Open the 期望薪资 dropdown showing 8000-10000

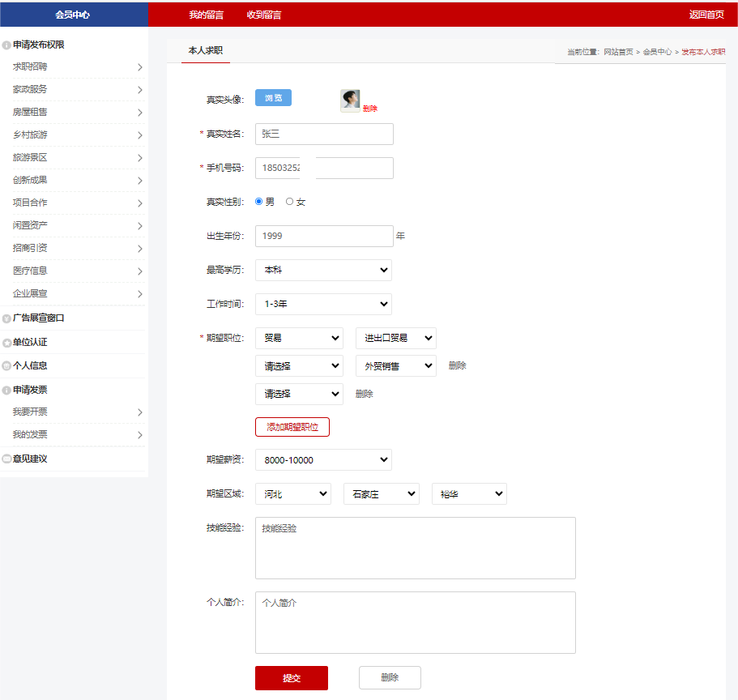(x=323, y=460)
